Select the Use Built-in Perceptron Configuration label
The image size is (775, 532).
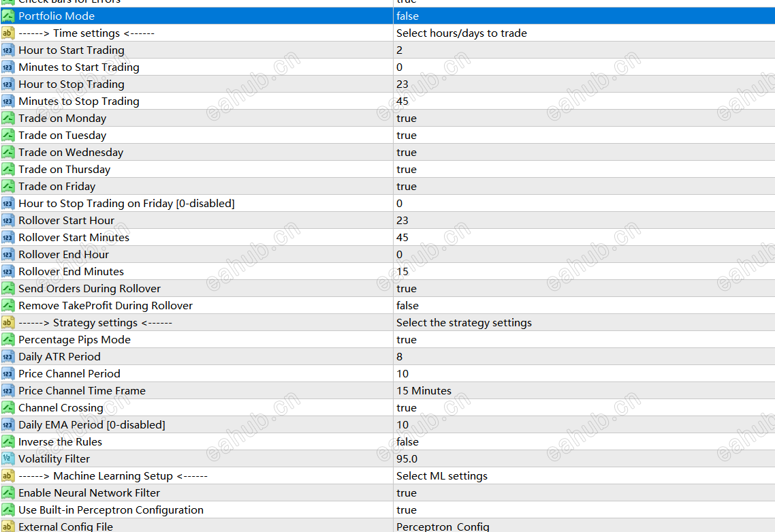pos(111,510)
